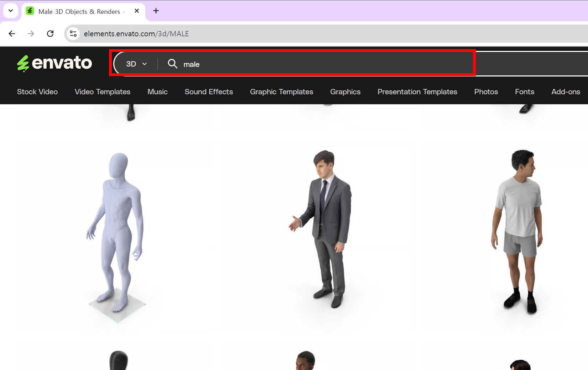Image resolution: width=588 pixels, height=370 pixels.
Task: Click the address bar URL elements.envato.com/3d/MALE
Action: [x=136, y=33]
